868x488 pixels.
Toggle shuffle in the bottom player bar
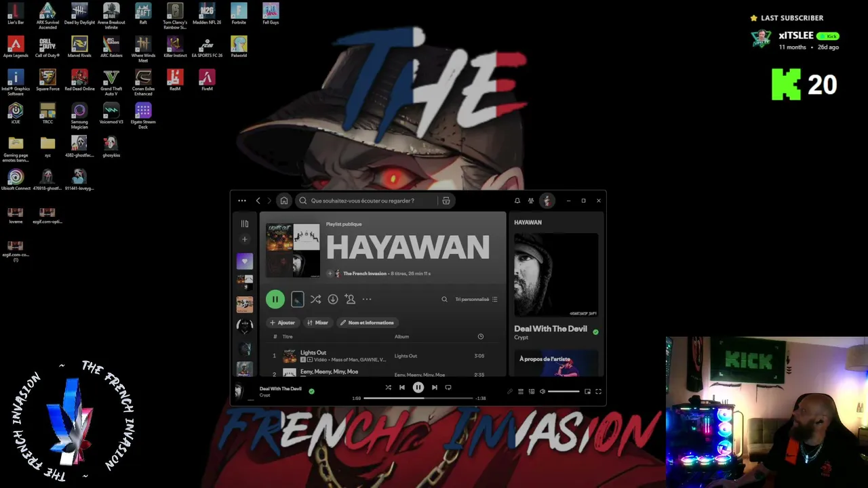pos(388,388)
